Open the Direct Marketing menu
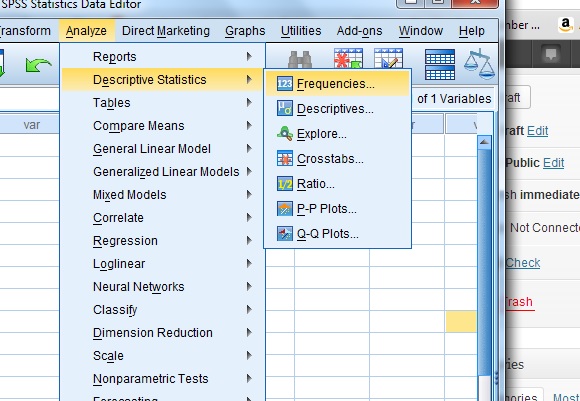The width and height of the screenshot is (580, 401). pos(166,31)
